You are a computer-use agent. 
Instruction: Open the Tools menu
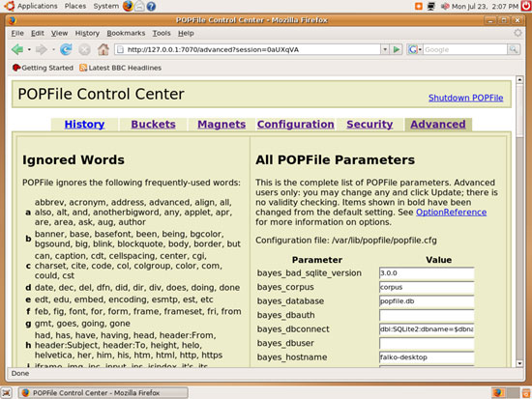[x=162, y=33]
